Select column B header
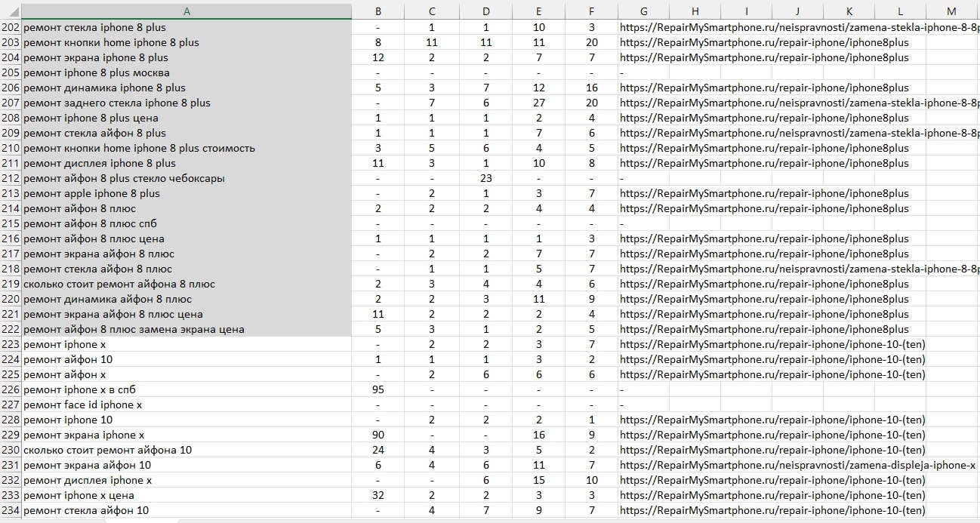The height and width of the screenshot is (523, 980). tap(378, 11)
